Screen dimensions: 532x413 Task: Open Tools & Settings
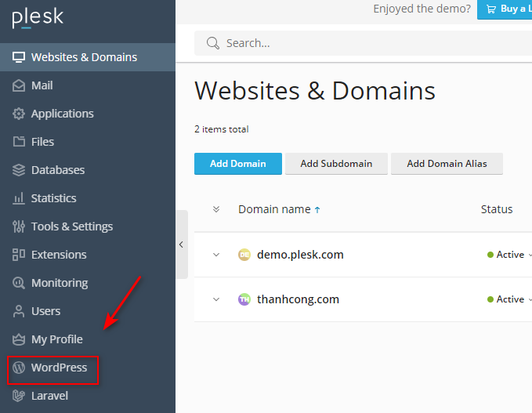(x=88, y=226)
